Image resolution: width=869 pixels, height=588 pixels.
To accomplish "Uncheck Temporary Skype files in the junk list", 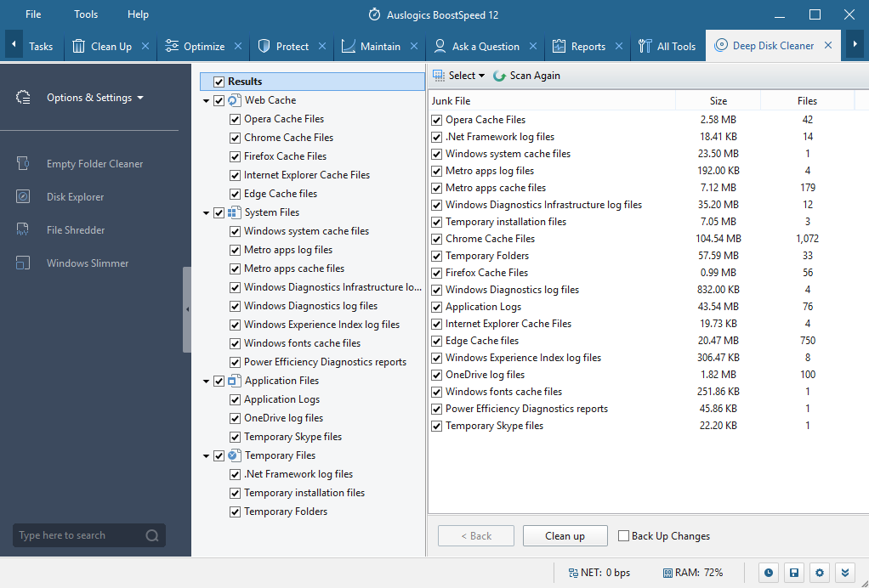I will pyautogui.click(x=436, y=426).
